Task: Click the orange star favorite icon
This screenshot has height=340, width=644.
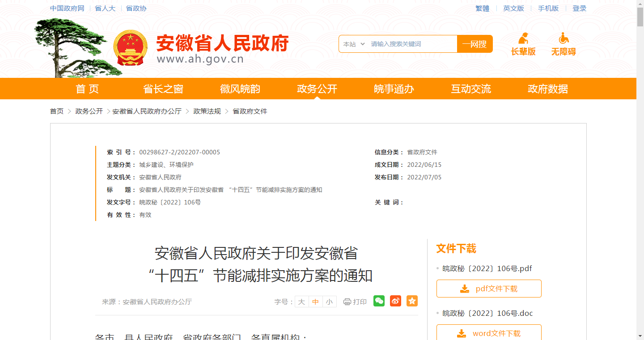Action: point(412,301)
